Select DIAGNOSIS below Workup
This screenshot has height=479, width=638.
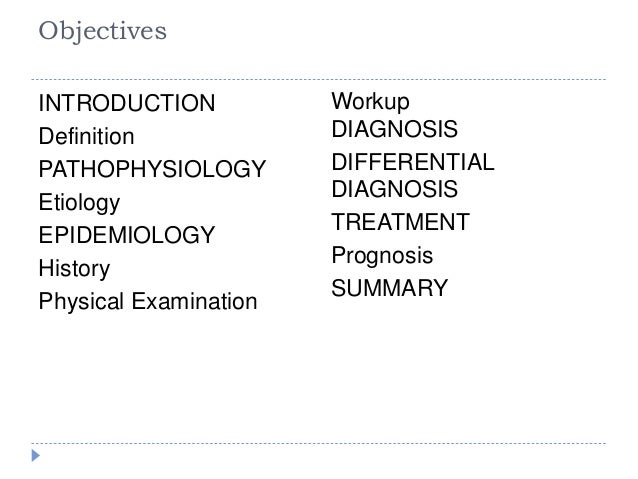point(395,129)
